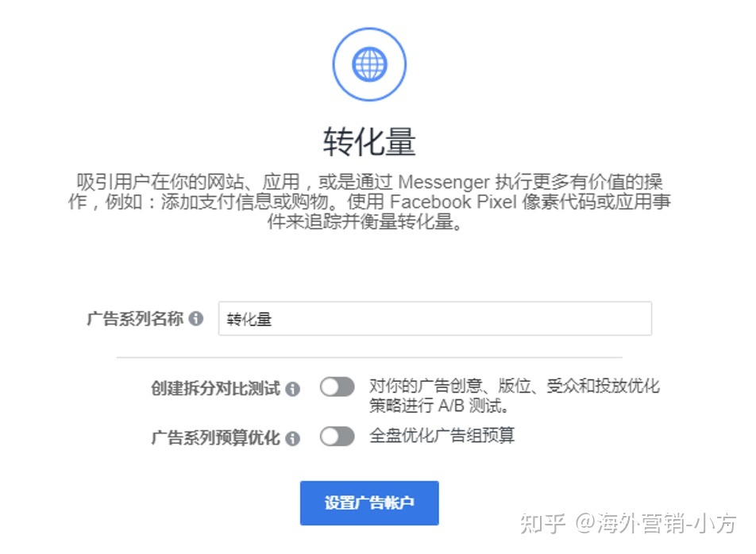The width and height of the screenshot is (756, 554).
Task: Select the large 转化量 heading
Action: click(369, 142)
